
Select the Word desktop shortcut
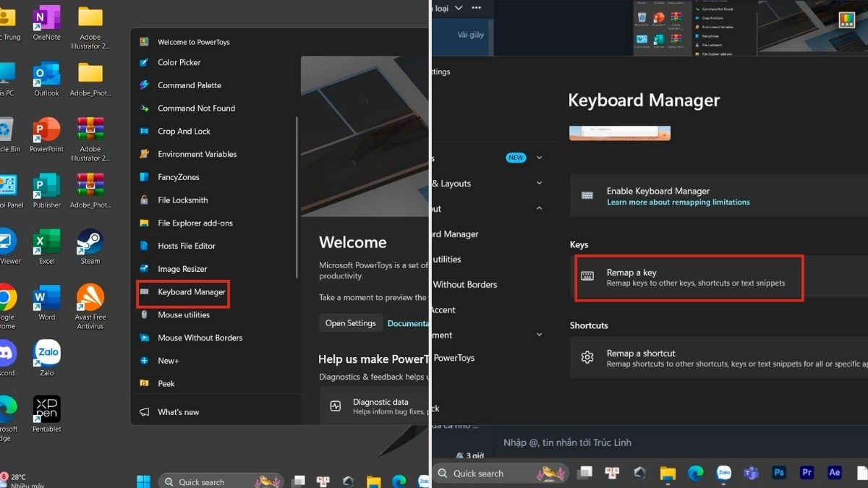click(47, 303)
